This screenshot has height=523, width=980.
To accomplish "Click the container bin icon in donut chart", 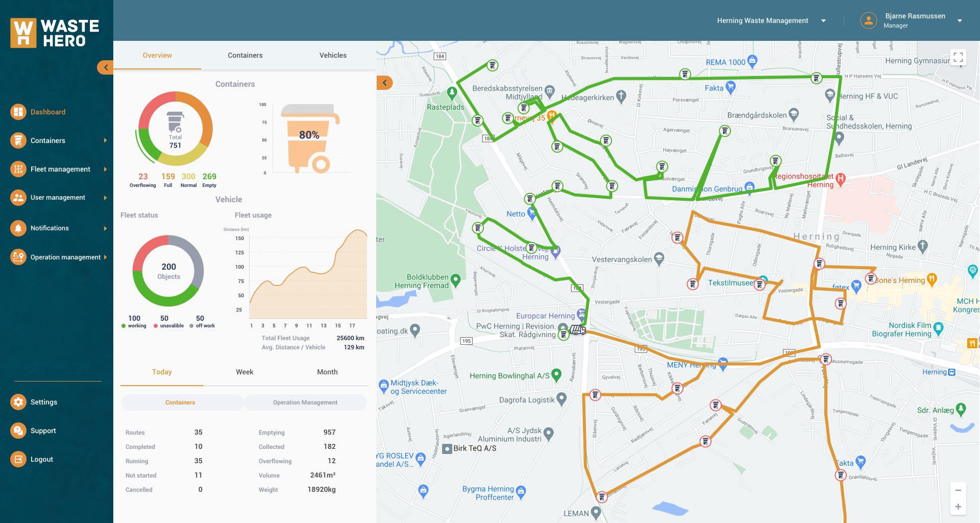I will pos(175,122).
